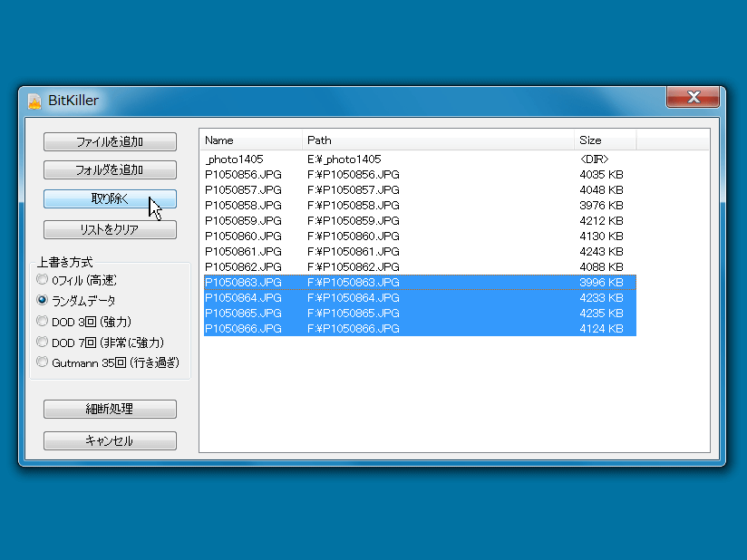Click the 4124 KB size cell
Screen dimensions: 747x560
601,329
